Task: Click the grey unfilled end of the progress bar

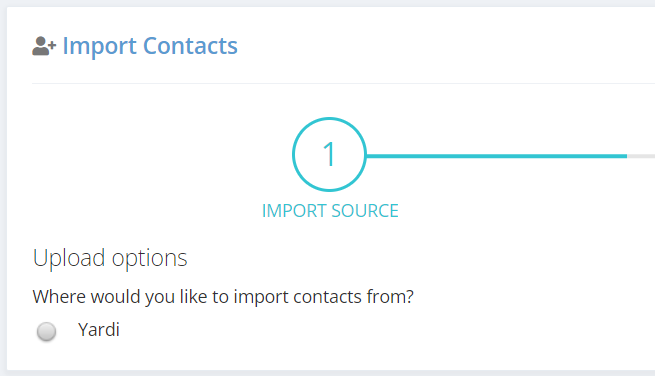Action: click(641, 156)
